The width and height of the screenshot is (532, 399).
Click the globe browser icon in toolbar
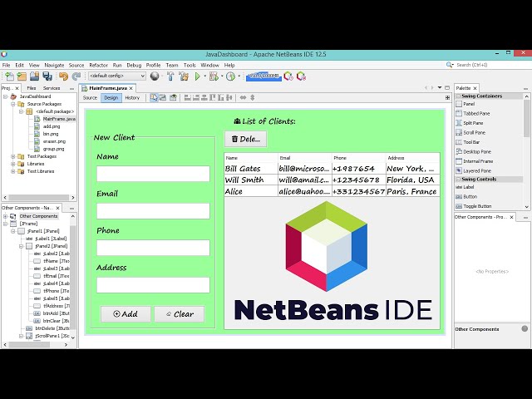(155, 76)
